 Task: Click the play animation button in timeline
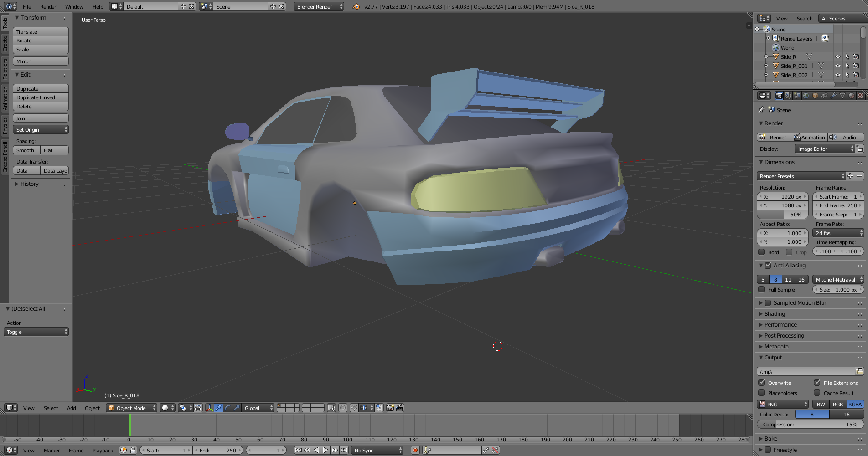(325, 450)
